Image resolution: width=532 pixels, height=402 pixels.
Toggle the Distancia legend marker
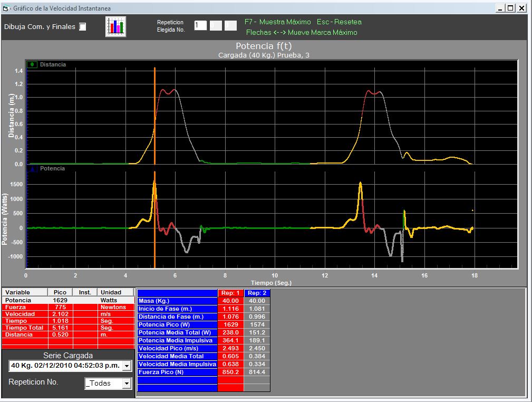point(32,64)
